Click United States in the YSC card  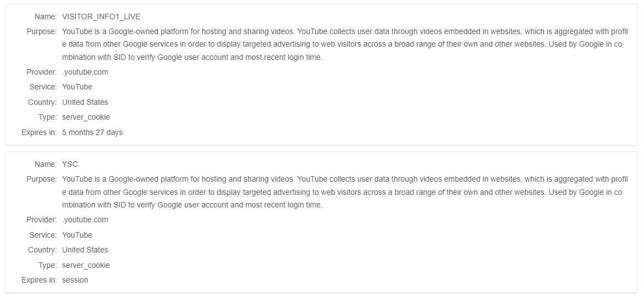pos(85,250)
